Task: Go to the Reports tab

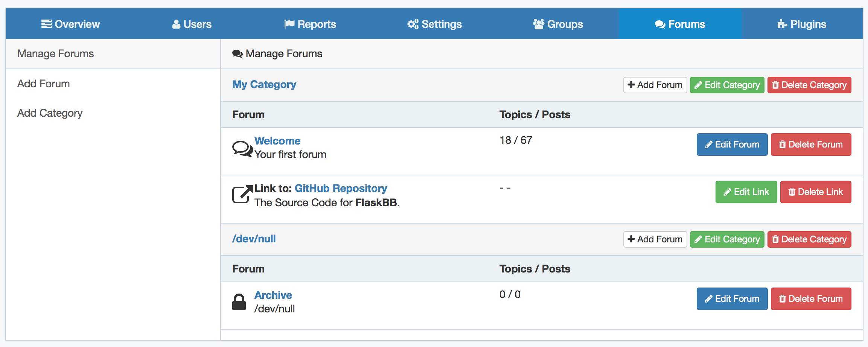Action: click(x=310, y=24)
